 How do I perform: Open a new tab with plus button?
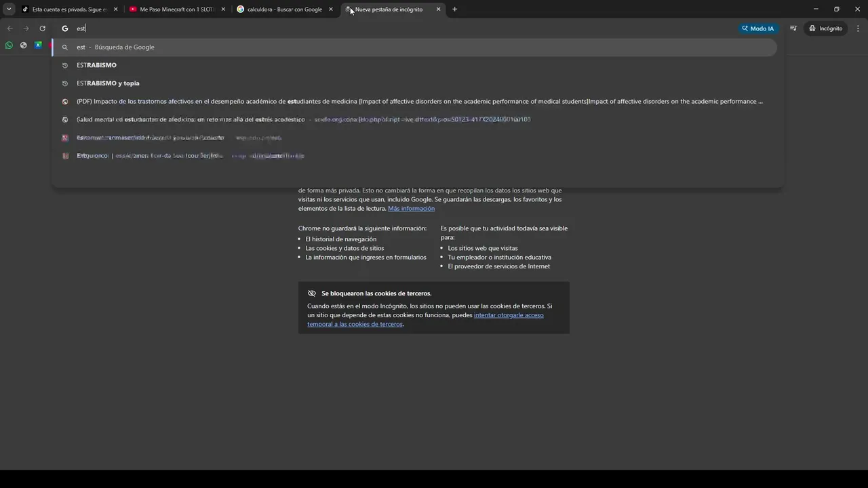[454, 9]
